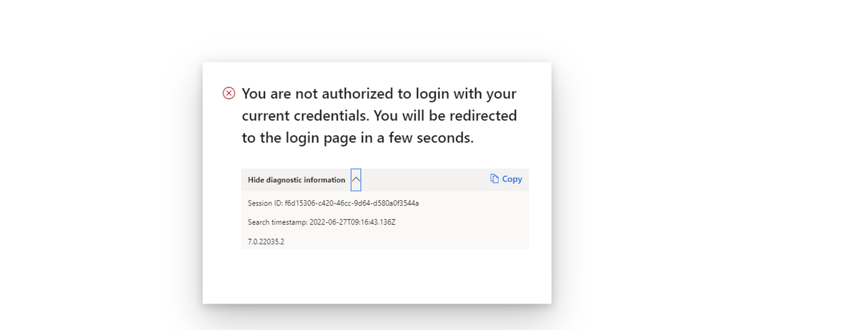Click the clipboard Copy icon
This screenshot has width=868, height=330.
click(x=494, y=179)
